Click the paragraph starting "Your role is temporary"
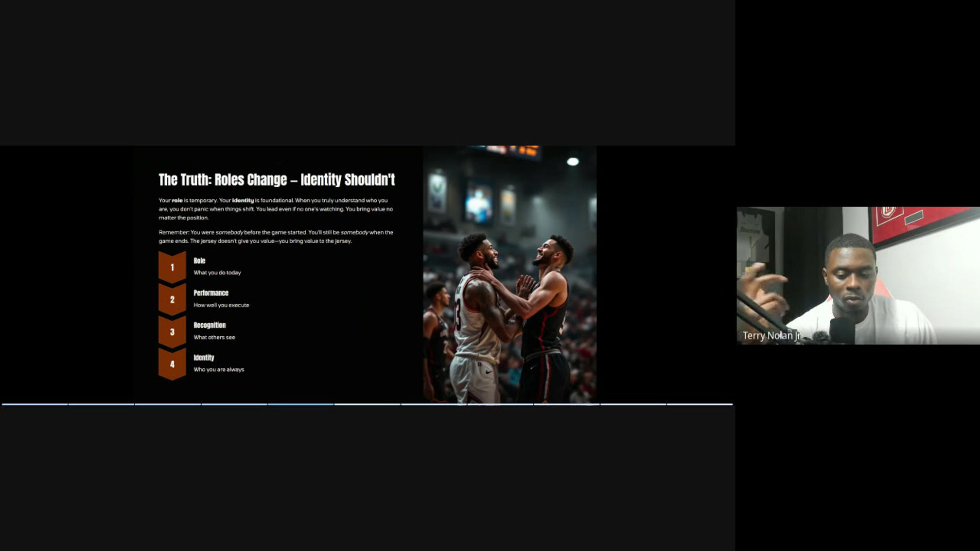The height and width of the screenshot is (551, 980). coord(276,209)
